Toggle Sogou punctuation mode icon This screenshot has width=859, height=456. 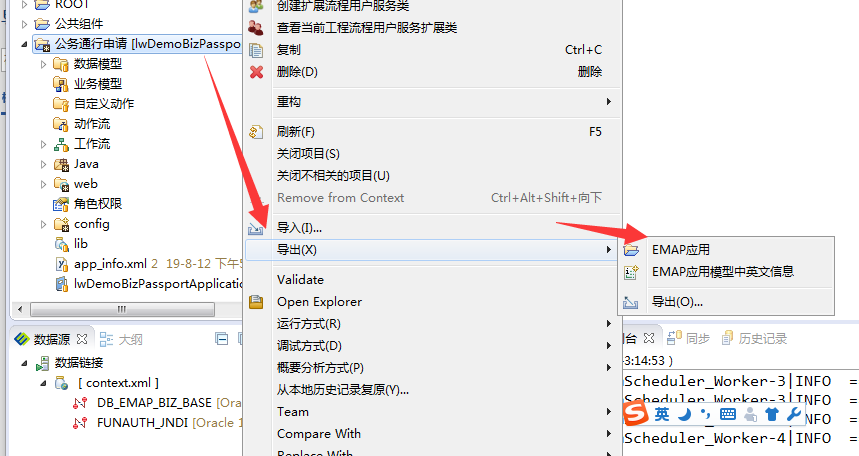[x=706, y=414]
